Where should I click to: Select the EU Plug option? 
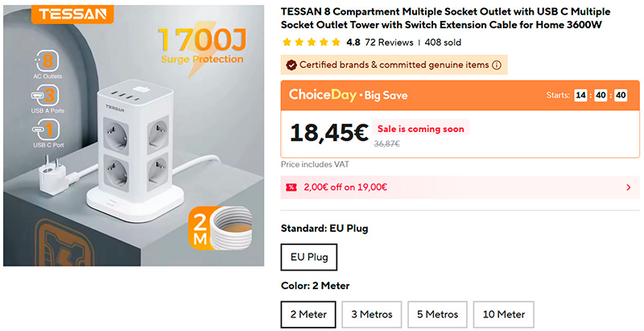pyautogui.click(x=309, y=257)
